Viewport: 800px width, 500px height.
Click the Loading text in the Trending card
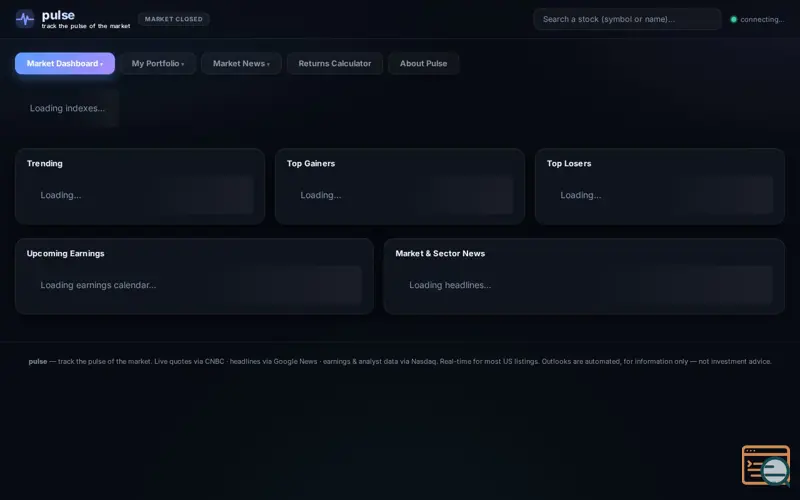click(x=61, y=195)
